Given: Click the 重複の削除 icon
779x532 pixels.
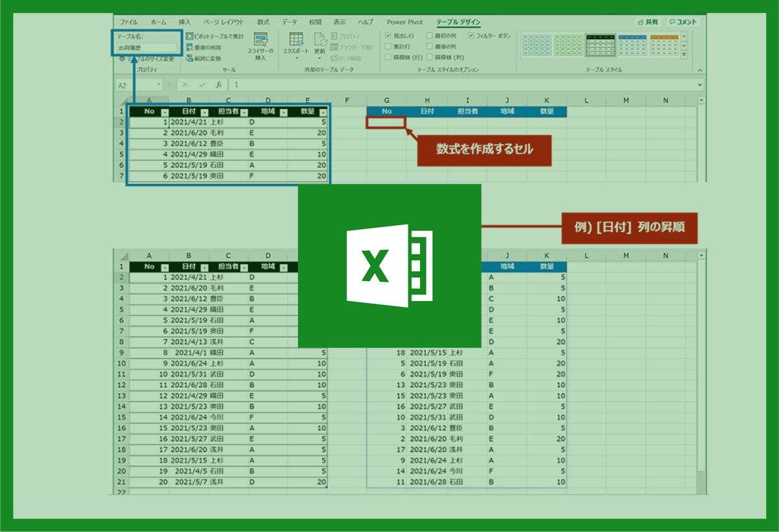Looking at the screenshot, I should 190,47.
